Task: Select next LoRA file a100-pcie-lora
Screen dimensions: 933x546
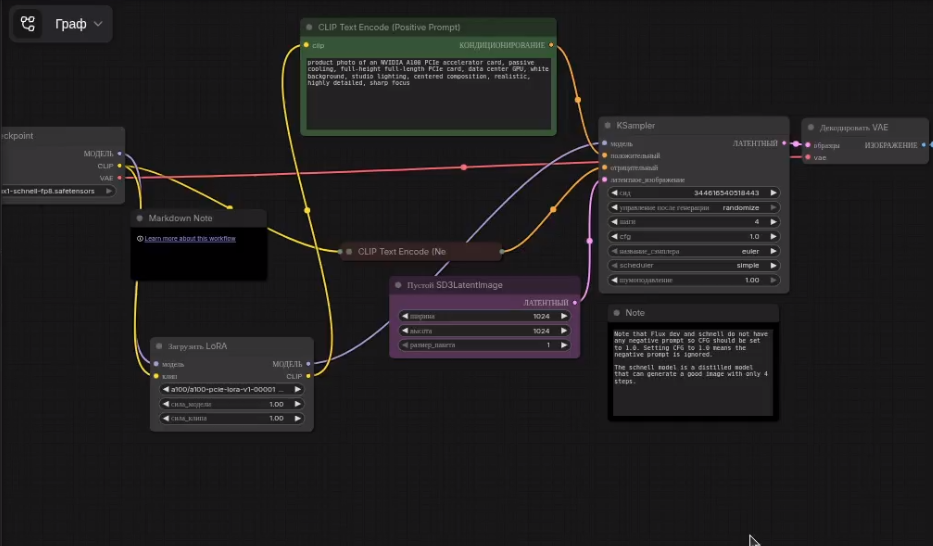Action: 298,390
